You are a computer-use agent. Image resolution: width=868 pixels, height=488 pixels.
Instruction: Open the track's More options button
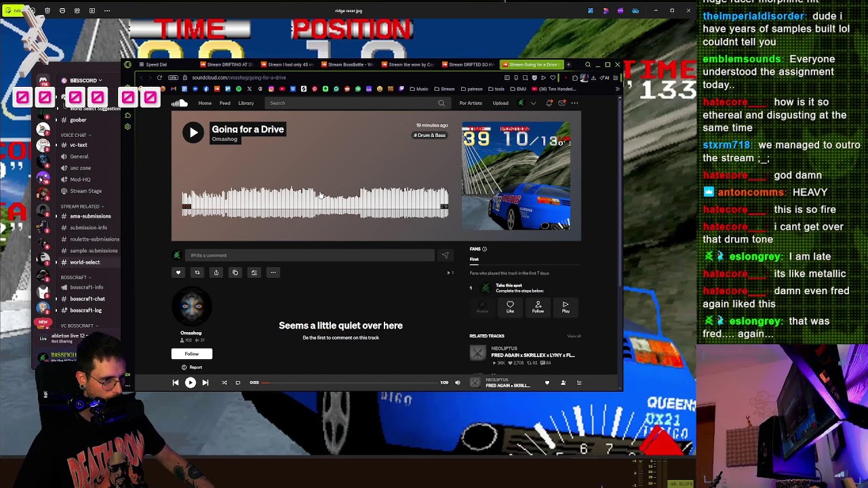tap(273, 272)
